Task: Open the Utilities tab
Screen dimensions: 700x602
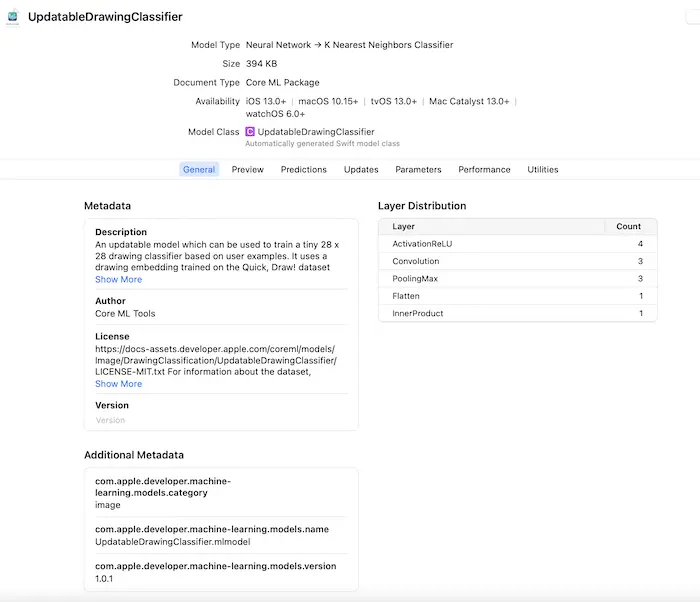Action: (543, 170)
